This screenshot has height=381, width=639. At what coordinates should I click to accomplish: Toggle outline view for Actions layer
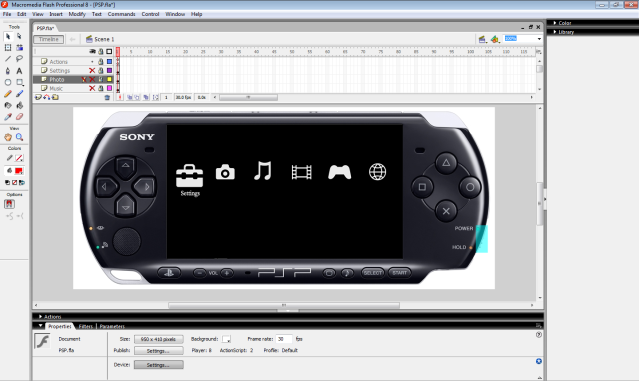(x=109, y=62)
